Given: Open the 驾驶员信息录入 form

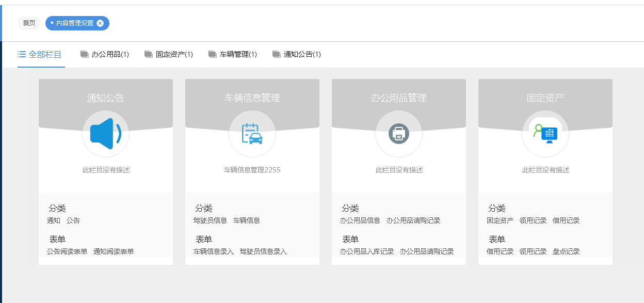Looking at the screenshot, I should pos(263,251).
